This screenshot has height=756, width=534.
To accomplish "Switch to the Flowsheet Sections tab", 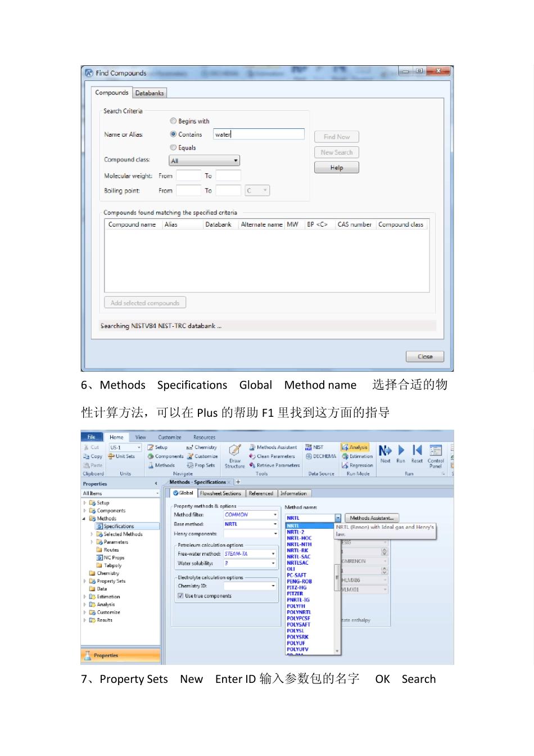I will point(220,493).
